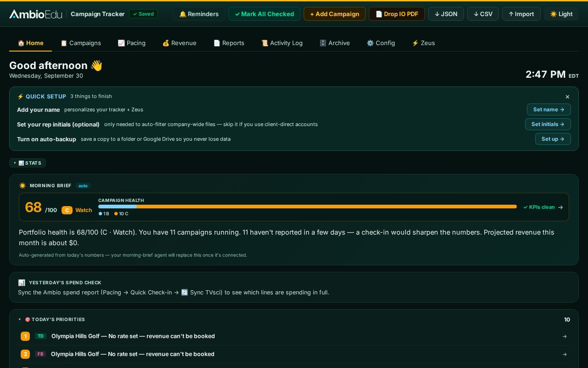Image resolution: width=588 pixels, height=368 pixels.
Task: Click the FB tag on priority 2
Action: [x=40, y=354]
